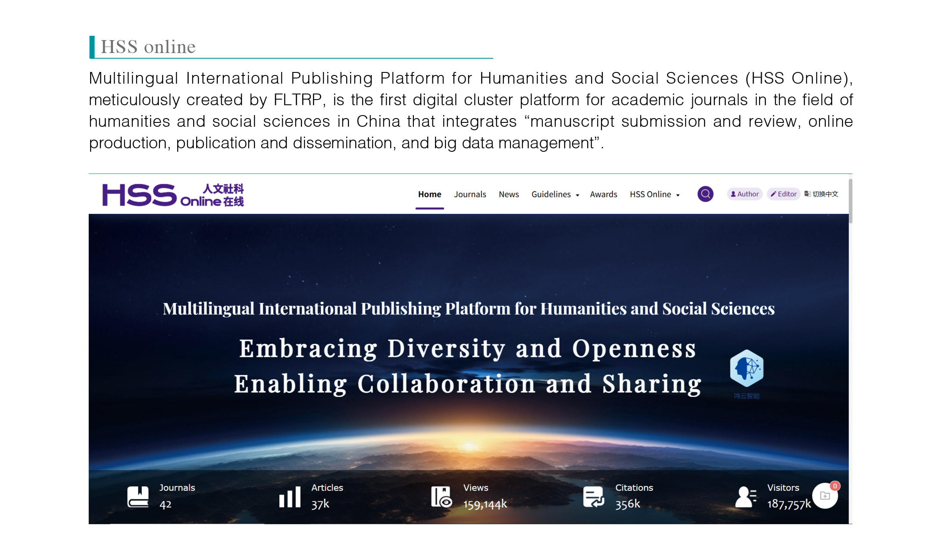Screen dimensions: 942x560
Task: Open the Awards menu item
Action: [604, 194]
